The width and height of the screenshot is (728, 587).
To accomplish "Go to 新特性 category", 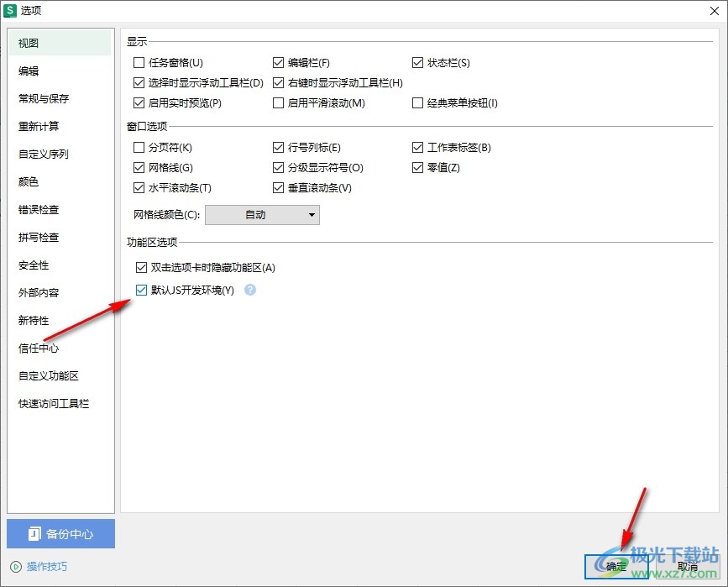I will [x=60, y=321].
